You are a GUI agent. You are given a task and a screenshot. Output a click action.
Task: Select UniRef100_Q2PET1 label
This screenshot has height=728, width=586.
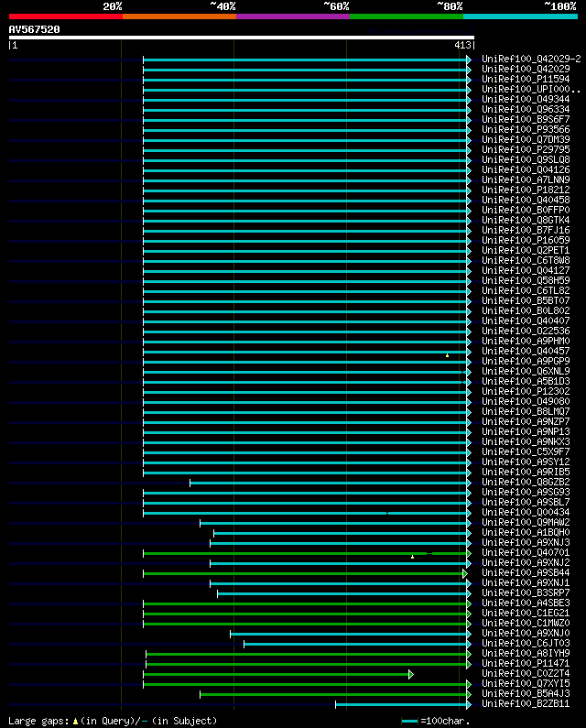(x=526, y=251)
